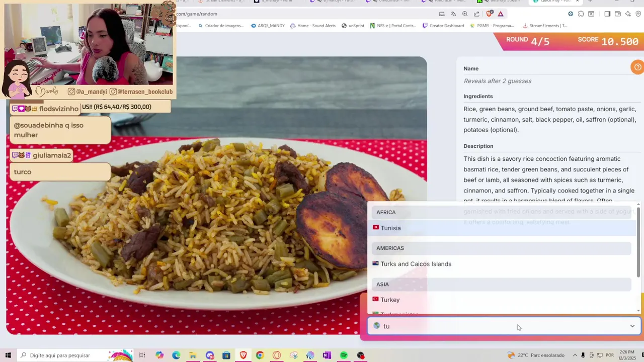The width and height of the screenshot is (644, 362).
Task: Open the StreamElements bookmark
Action: 545,26
